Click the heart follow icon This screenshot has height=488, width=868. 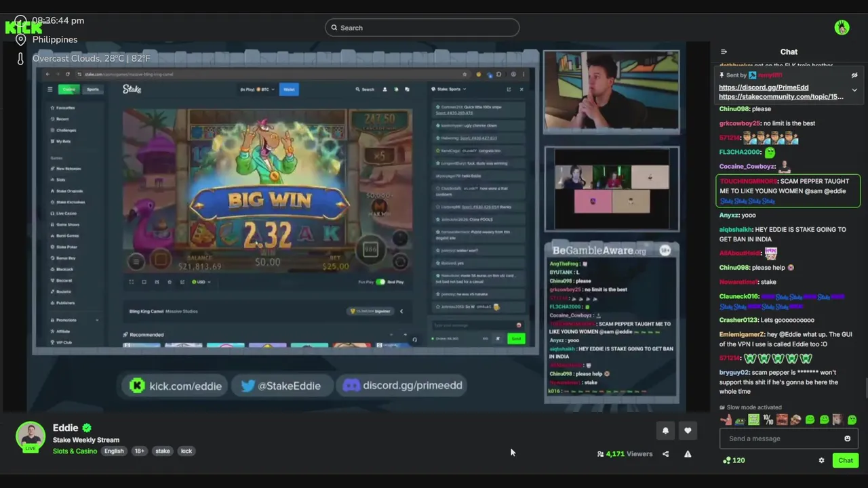click(688, 430)
